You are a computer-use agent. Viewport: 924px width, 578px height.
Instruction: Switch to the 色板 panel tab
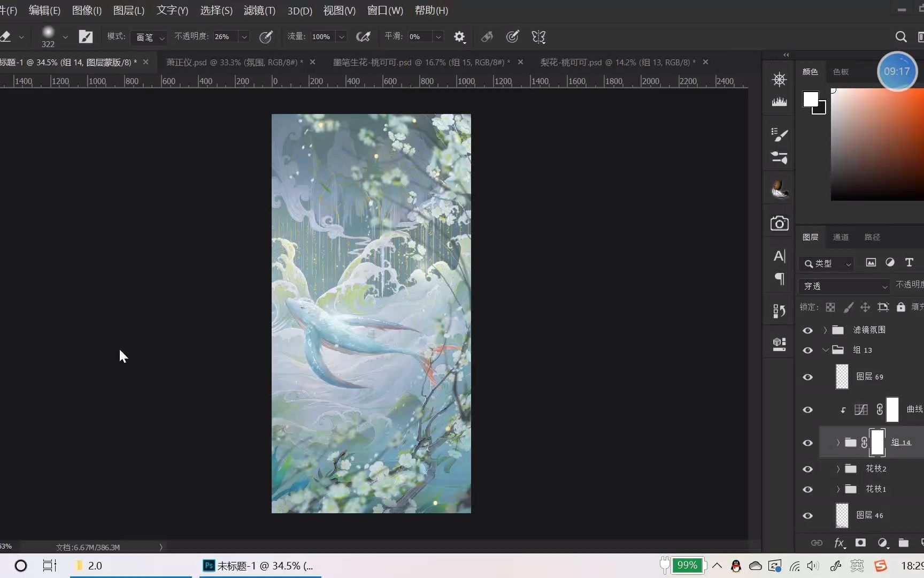tap(841, 72)
